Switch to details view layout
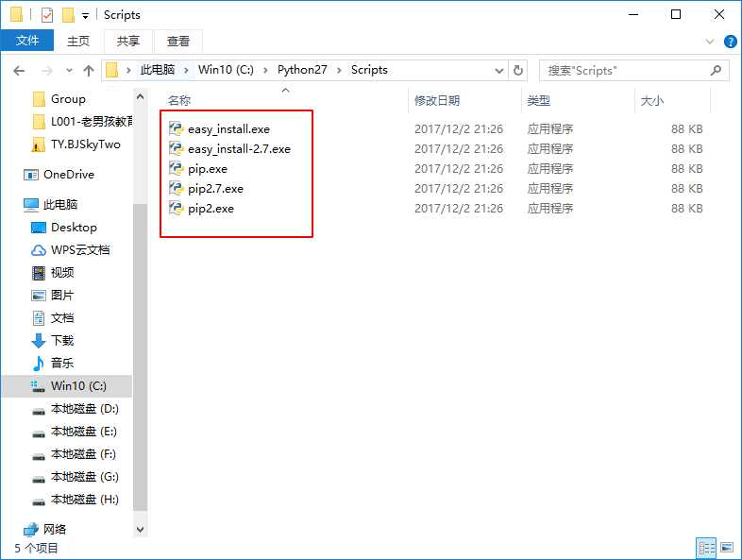Viewport: 742px width, 560px height. click(x=706, y=548)
